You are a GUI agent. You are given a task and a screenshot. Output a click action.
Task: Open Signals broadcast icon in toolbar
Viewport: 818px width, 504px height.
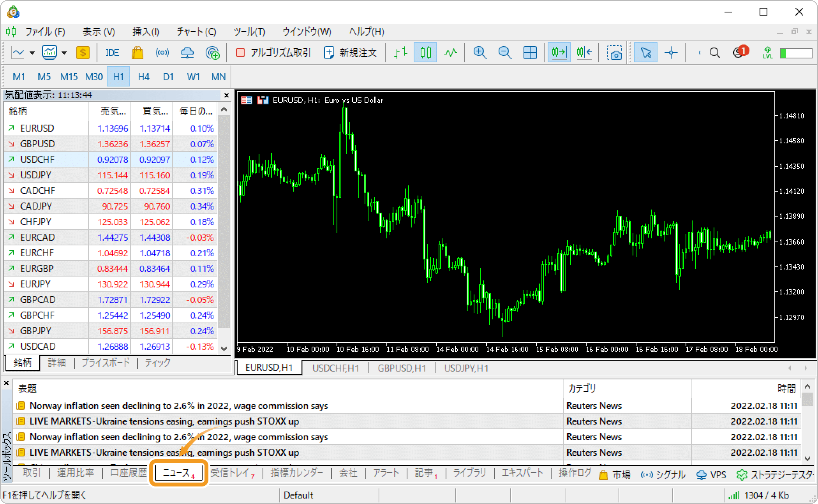[x=162, y=53]
